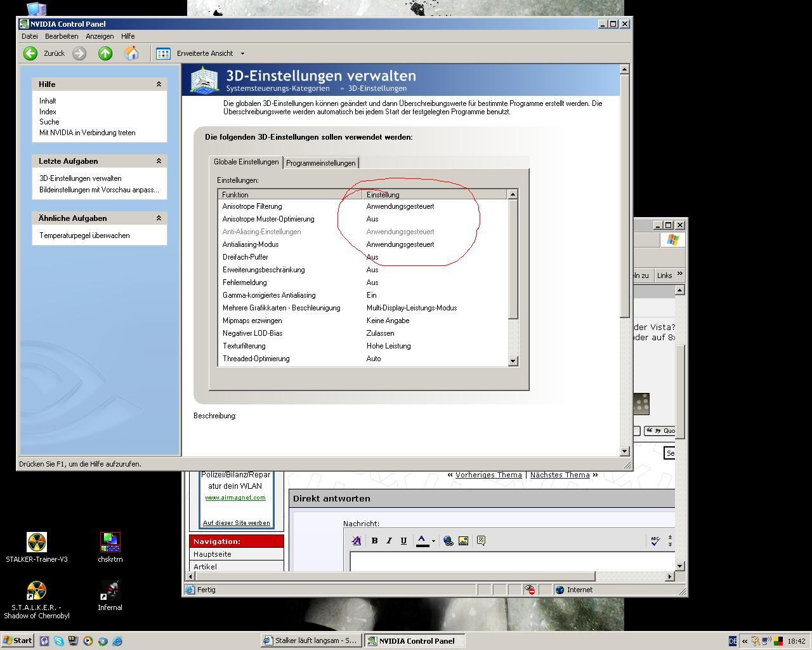This screenshot has height=650, width=812.
Task: Click the insert image icon in editor
Action: (x=463, y=541)
